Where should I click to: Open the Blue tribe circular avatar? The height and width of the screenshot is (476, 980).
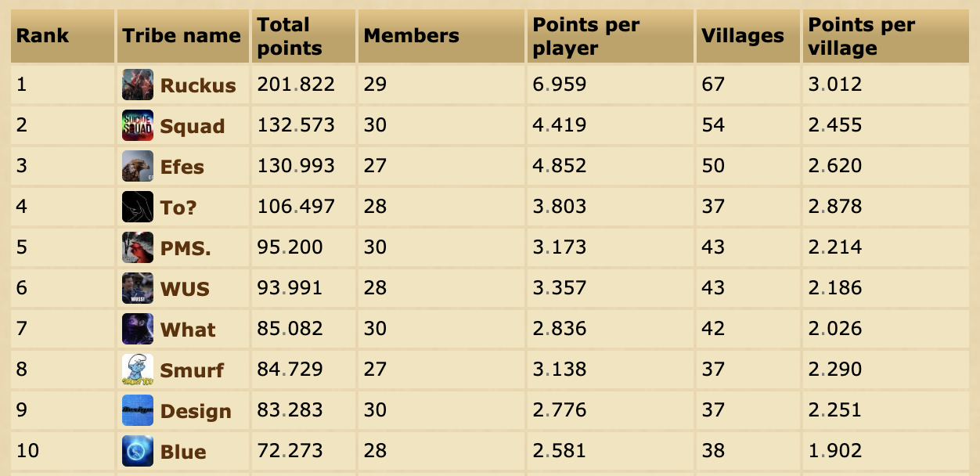138,451
